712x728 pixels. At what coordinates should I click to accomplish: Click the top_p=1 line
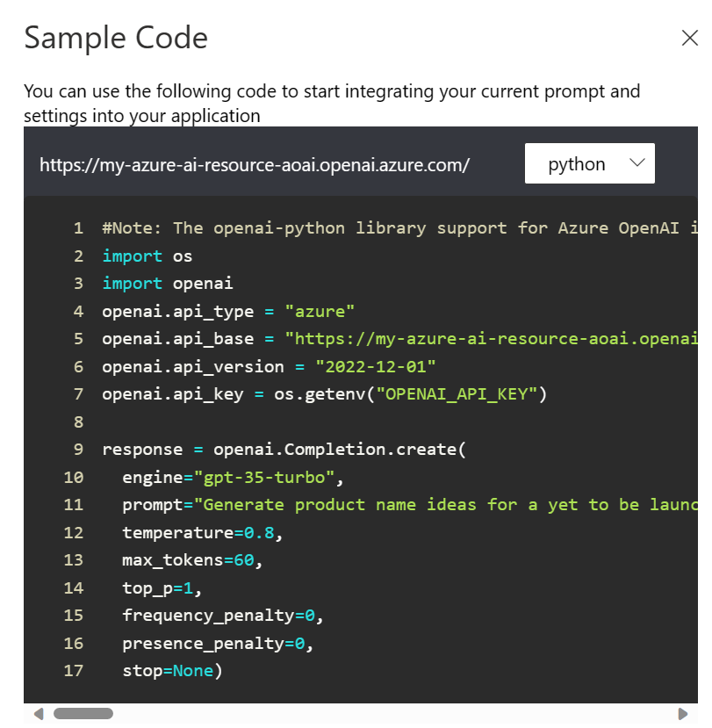click(162, 588)
